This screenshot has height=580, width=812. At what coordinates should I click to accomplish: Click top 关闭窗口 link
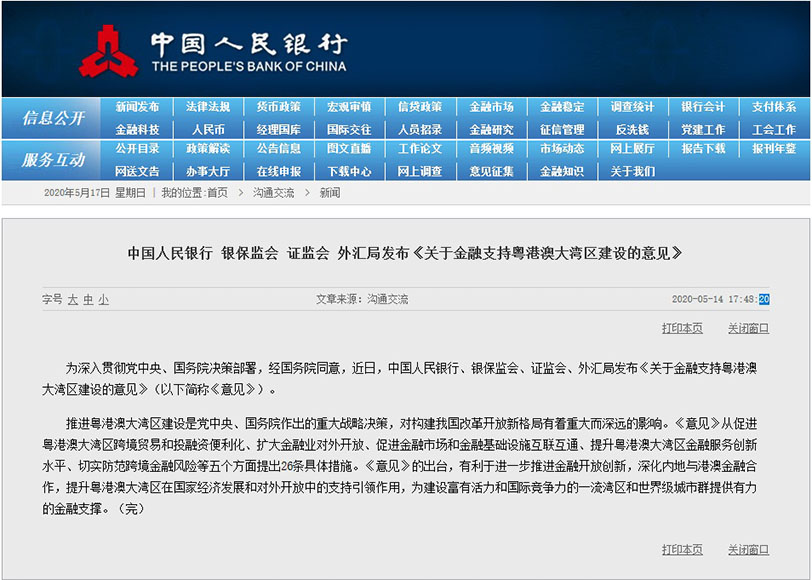tap(748, 328)
